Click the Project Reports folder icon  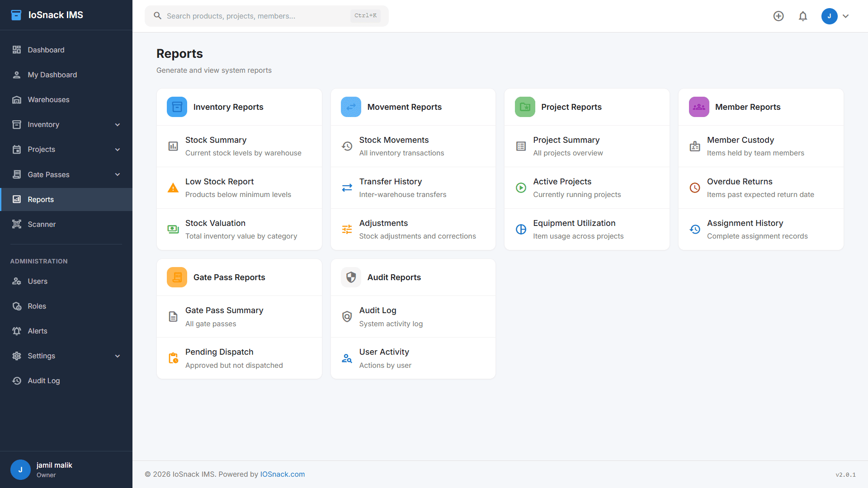(525, 107)
